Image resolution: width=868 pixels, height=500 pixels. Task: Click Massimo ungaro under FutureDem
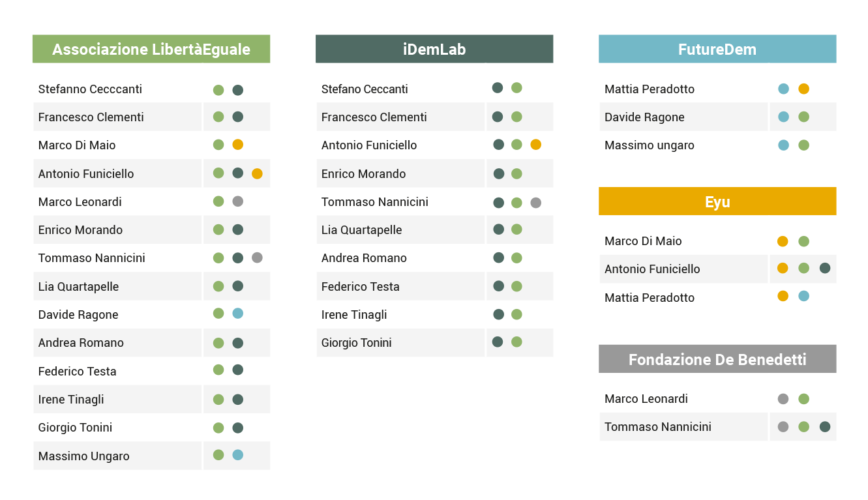click(650, 145)
